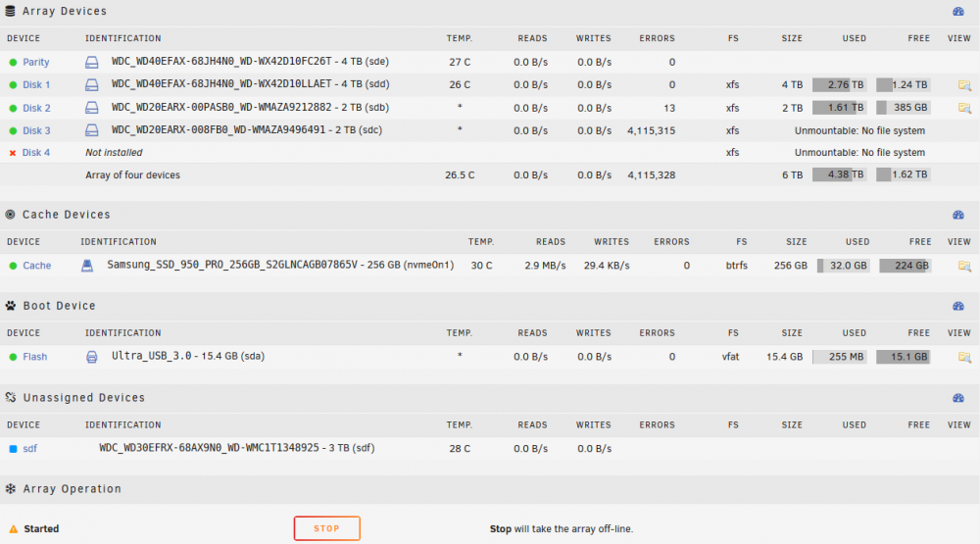This screenshot has height=544, width=980.
Task: Click Cache SSD drive icon
Action: [x=87, y=265]
